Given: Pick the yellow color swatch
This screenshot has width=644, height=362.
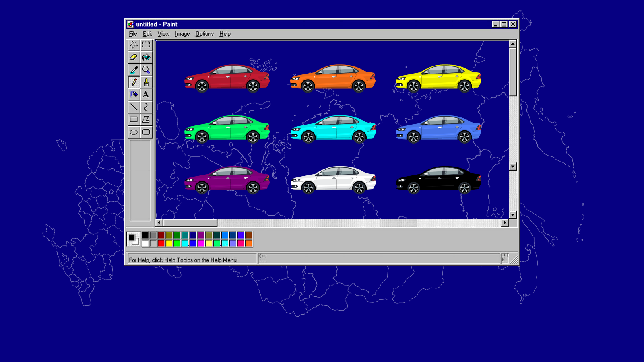Looking at the screenshot, I should tap(169, 243).
